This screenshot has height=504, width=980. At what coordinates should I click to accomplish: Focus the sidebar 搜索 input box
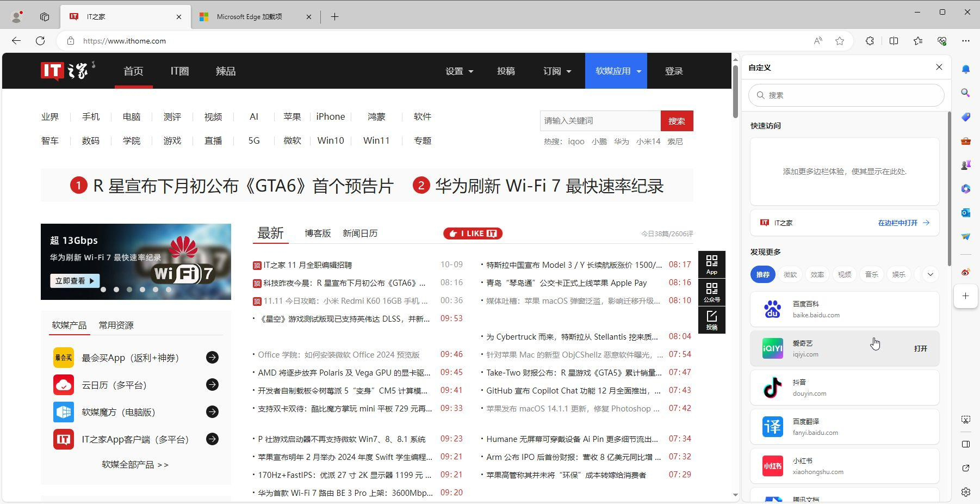[x=846, y=95]
